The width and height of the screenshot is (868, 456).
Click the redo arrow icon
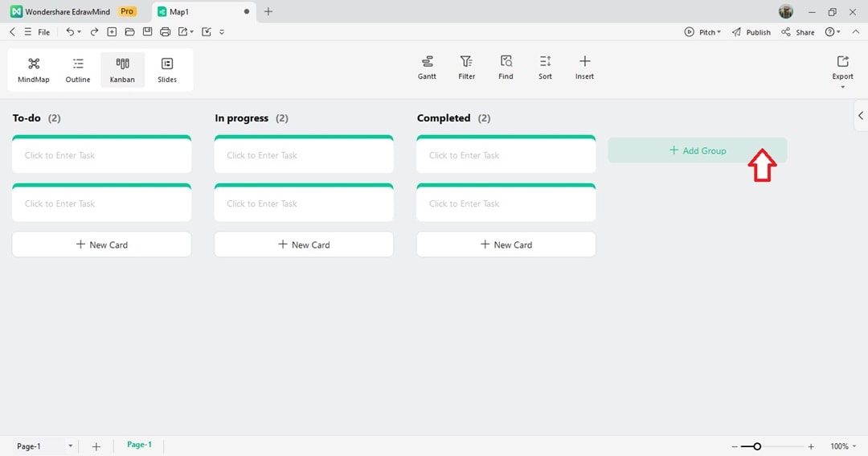(94, 32)
